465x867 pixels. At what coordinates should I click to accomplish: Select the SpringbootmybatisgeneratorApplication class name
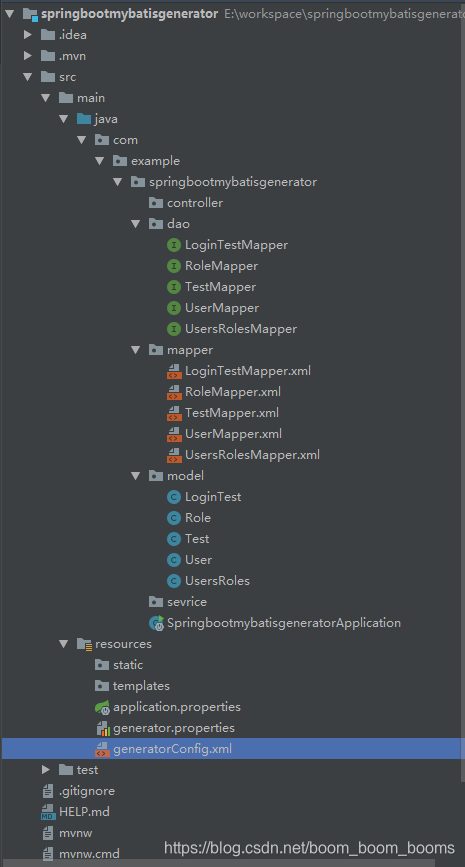tap(284, 623)
